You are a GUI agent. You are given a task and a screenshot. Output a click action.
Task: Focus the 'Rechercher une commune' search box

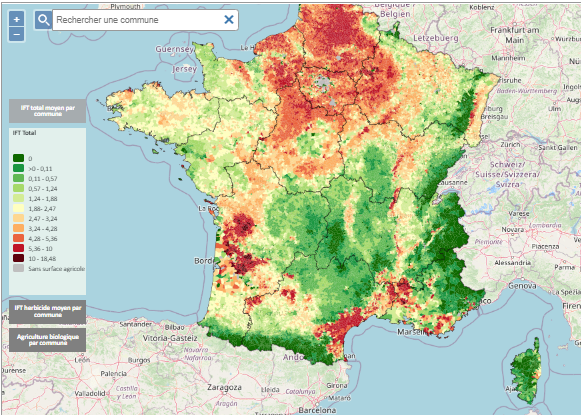139,20
